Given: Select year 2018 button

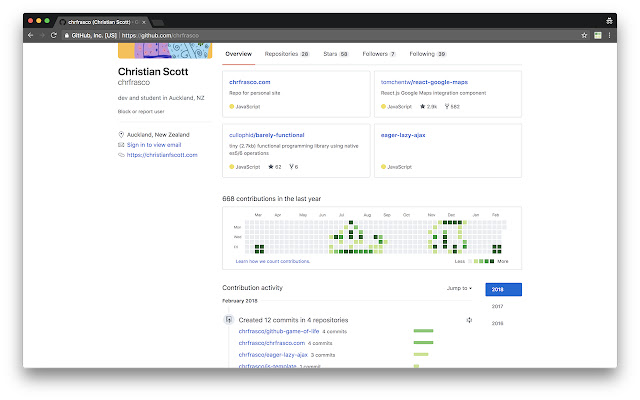Looking at the screenshot, I should (503, 289).
